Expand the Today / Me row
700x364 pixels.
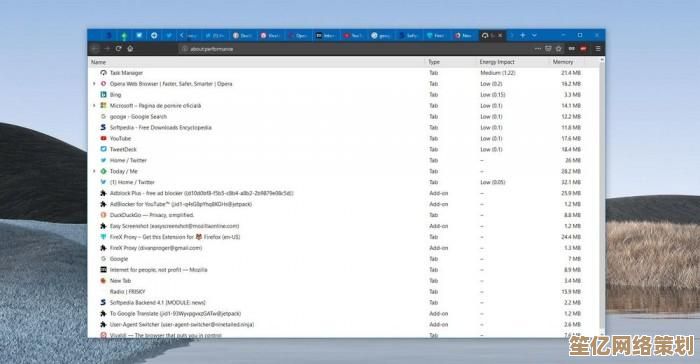point(94,171)
